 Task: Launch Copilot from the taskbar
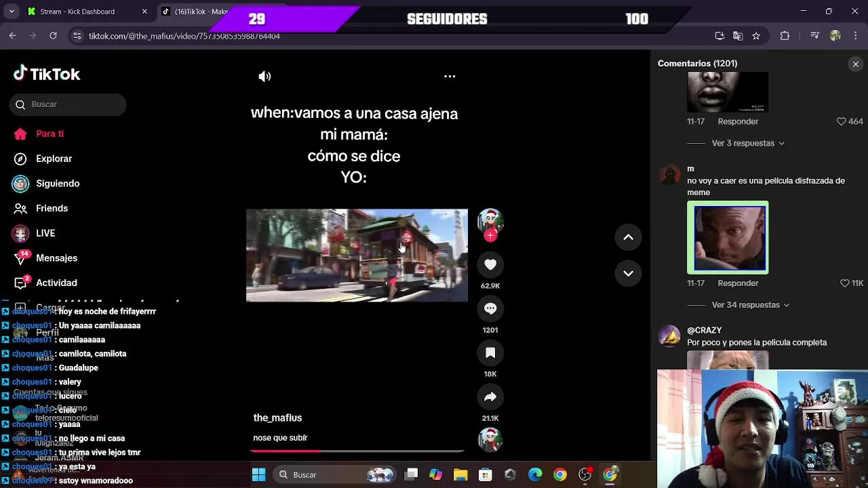pos(435,474)
